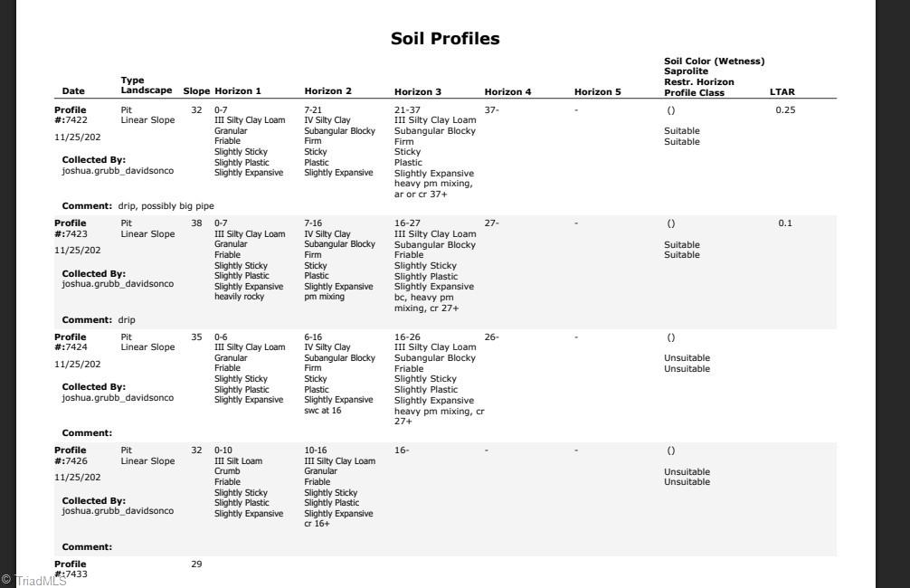Select the Profile #:7426 label
Viewport: 910px width, 588px height.
click(71, 455)
